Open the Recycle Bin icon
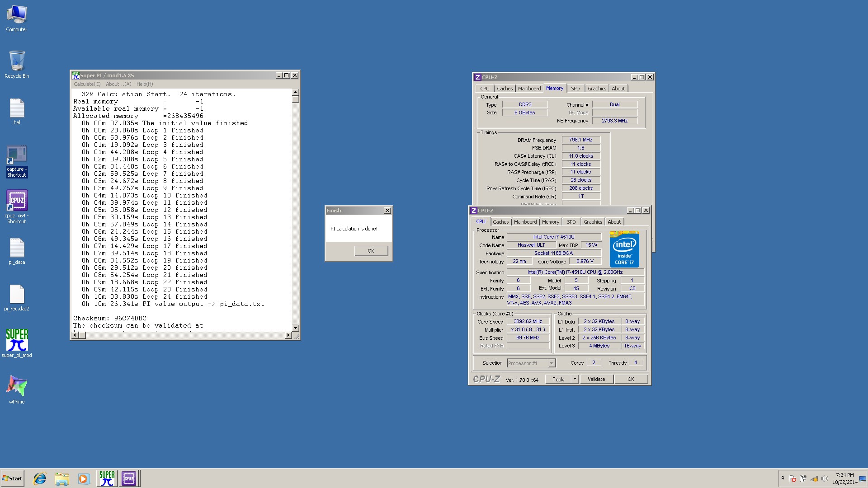The width and height of the screenshot is (868, 488). [17, 65]
